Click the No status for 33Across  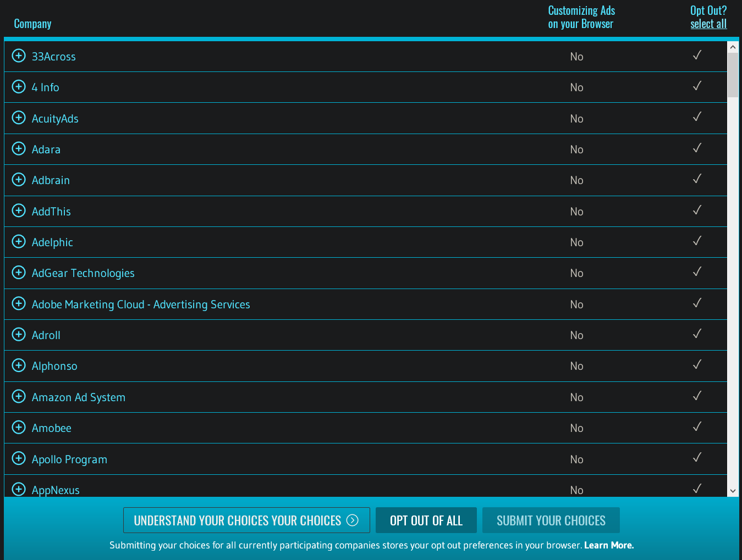click(576, 57)
